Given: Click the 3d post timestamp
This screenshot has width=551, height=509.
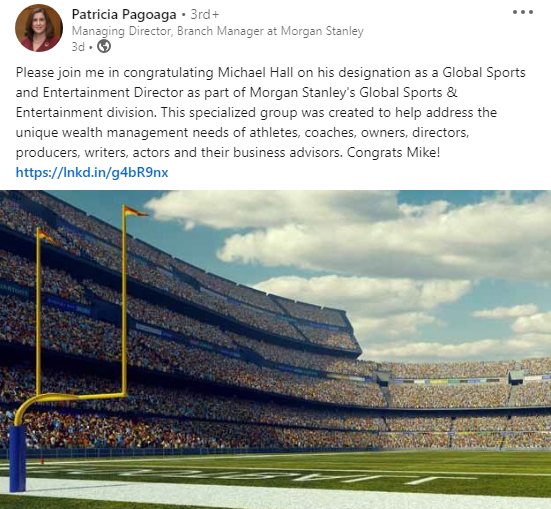Looking at the screenshot, I should point(78,46).
